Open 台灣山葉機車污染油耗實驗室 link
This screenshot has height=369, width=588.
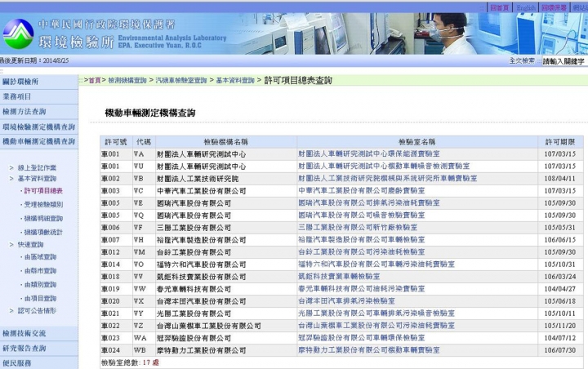click(x=376, y=326)
